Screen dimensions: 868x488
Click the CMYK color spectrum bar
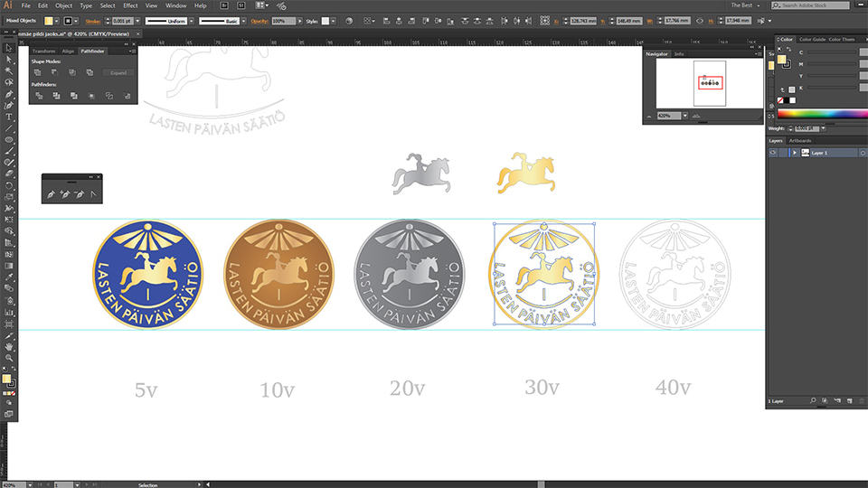tap(823, 114)
